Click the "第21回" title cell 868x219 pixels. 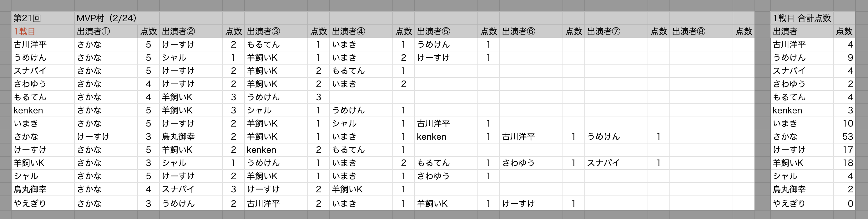coord(27,18)
